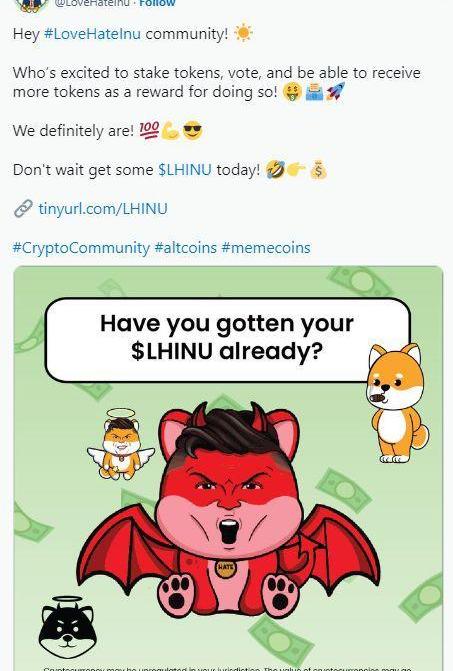This screenshot has width=453, height=671.
Task: Click the money bag emoji
Action: pyautogui.click(x=318, y=170)
